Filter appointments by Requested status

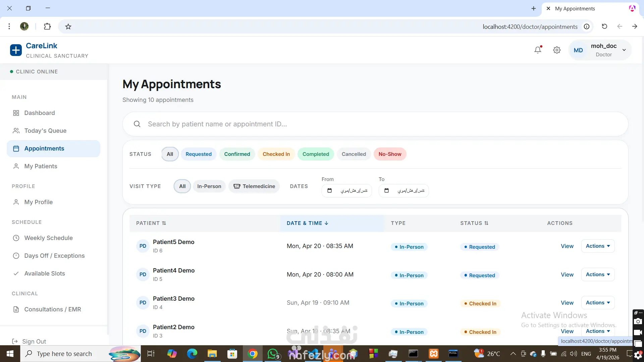tap(199, 154)
